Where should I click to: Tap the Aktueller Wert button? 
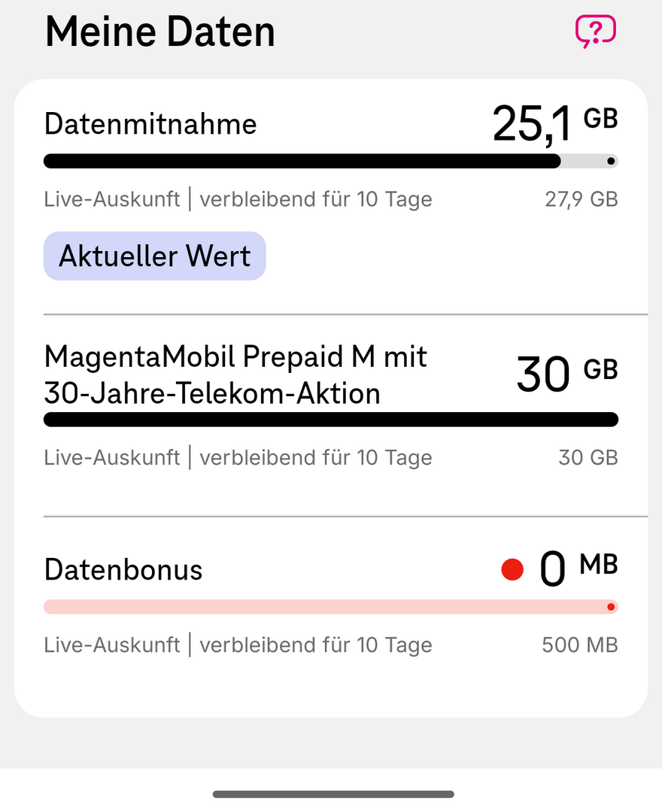pos(154,256)
